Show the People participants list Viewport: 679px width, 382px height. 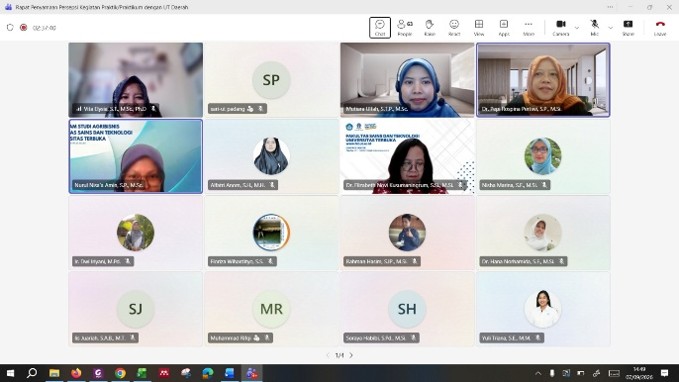click(405, 28)
